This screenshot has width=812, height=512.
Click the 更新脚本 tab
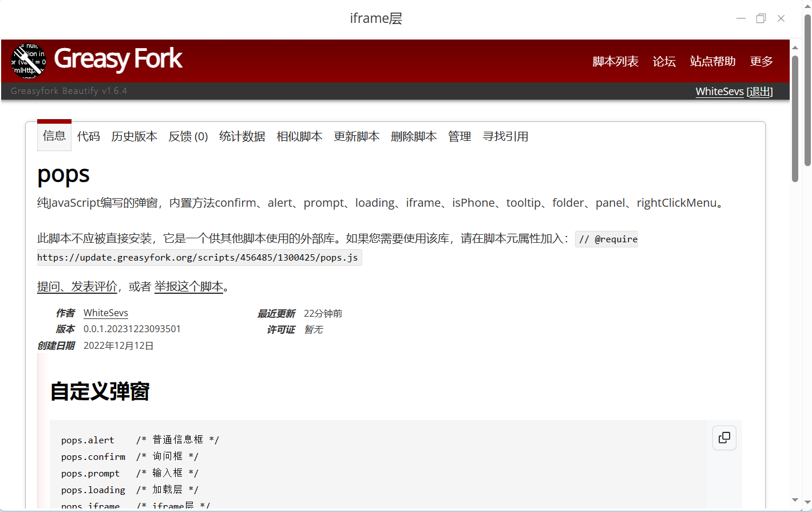(x=357, y=136)
